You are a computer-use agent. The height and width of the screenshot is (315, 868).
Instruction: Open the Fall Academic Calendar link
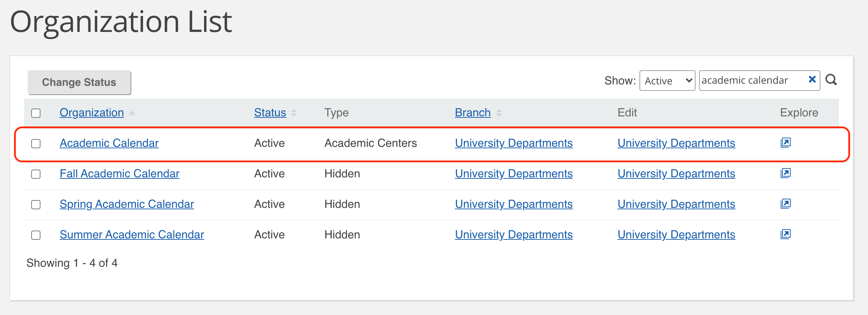(x=120, y=173)
